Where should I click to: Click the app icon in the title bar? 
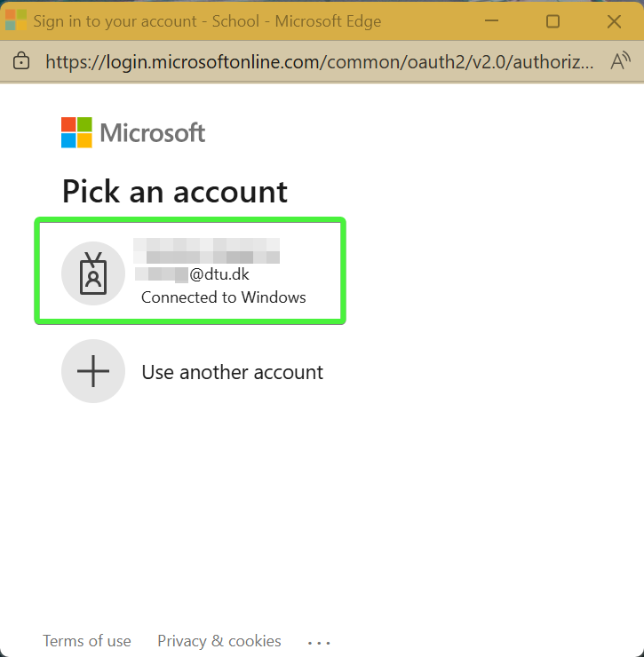tap(16, 20)
